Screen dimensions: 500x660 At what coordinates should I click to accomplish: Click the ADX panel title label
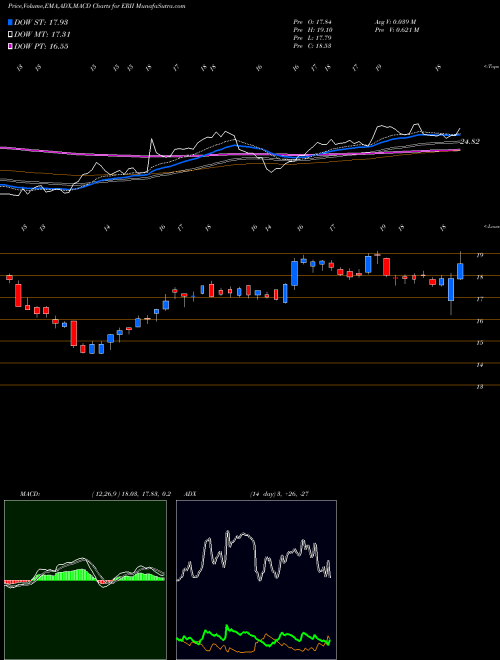pos(190,494)
